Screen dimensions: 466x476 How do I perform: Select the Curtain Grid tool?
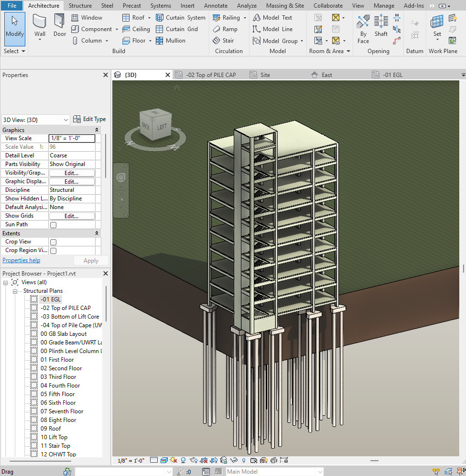coord(176,29)
